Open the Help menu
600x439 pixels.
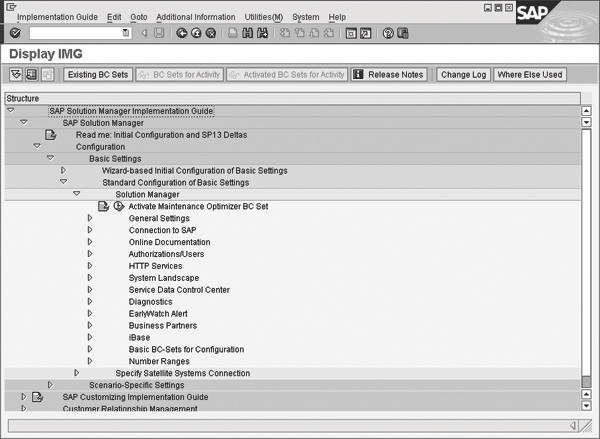tap(337, 17)
